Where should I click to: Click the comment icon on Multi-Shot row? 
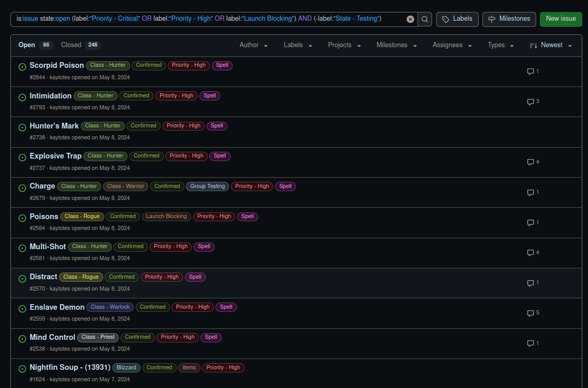click(x=530, y=253)
